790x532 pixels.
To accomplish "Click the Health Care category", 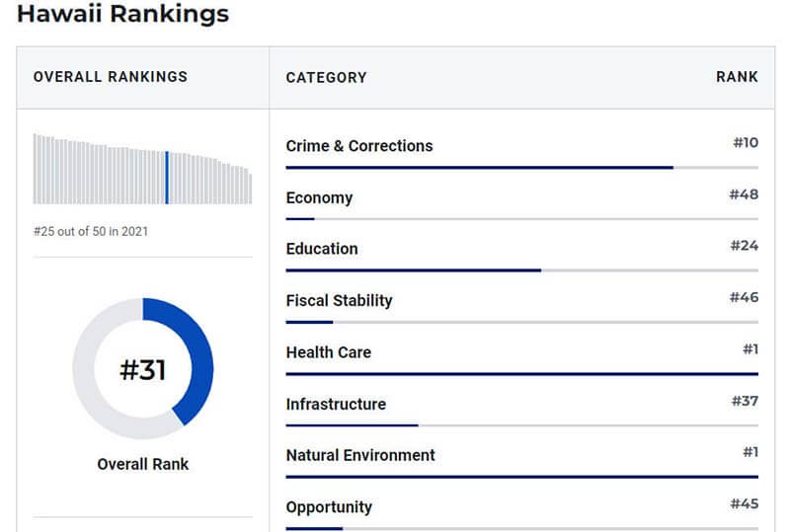I will pos(329,352).
